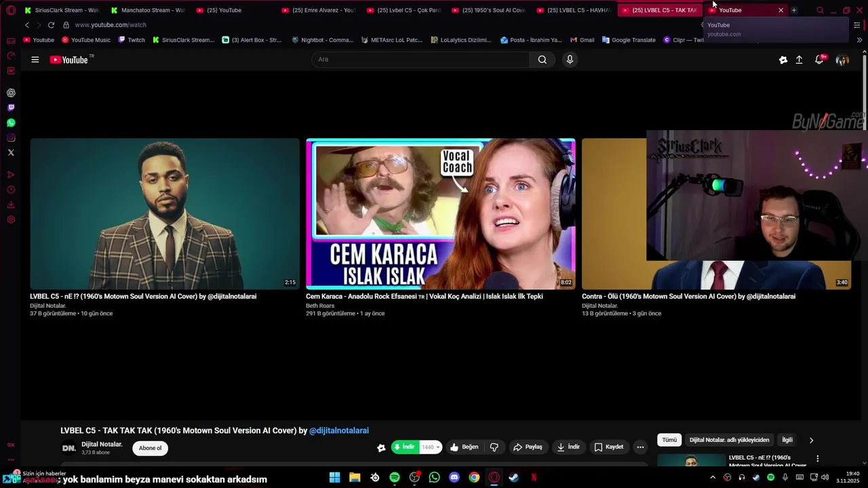868x488 pixels.
Task: Open the YouTube Music bookmark
Action: pos(86,40)
